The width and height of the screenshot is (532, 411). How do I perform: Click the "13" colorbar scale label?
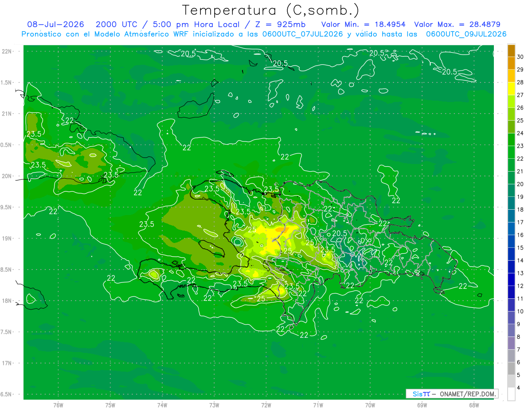(x=520, y=273)
